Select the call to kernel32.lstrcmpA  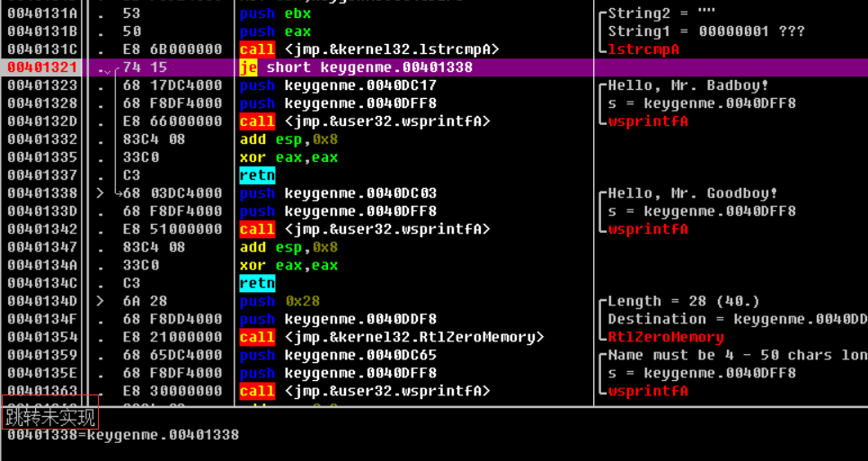tap(368, 49)
